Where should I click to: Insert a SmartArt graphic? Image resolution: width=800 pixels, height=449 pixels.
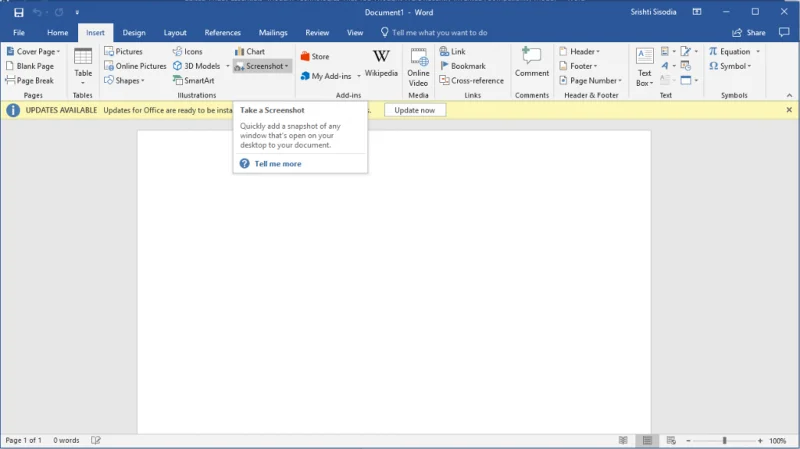click(193, 81)
